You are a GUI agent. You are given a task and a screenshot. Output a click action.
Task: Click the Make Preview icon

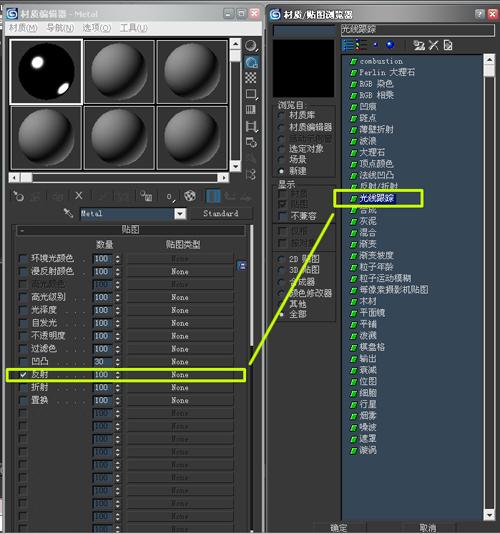click(x=251, y=126)
